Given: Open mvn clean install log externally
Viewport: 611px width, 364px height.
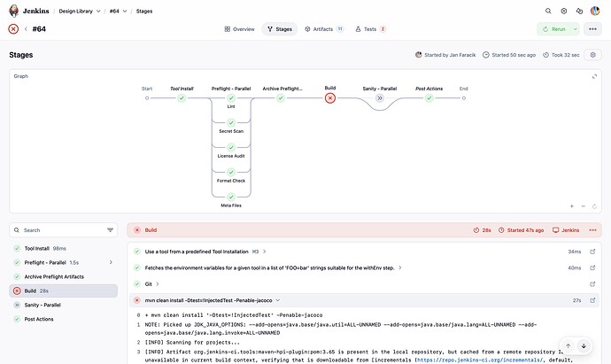Looking at the screenshot, I should coord(592,300).
